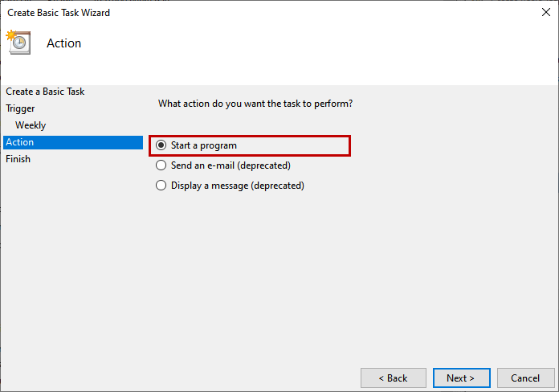Go to Create a Basic Task step
The image size is (559, 392).
point(45,92)
